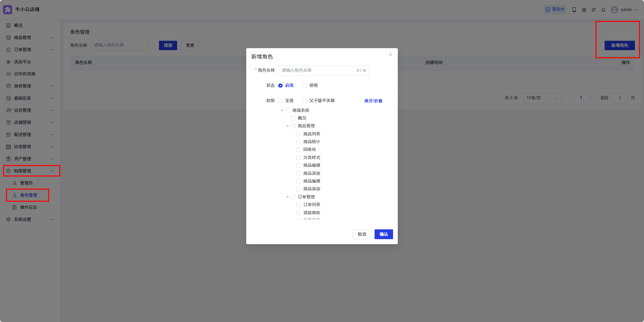This screenshot has width=644, height=322.
Task: Enable the 父子级不关联 checkbox
Action: pos(304,101)
